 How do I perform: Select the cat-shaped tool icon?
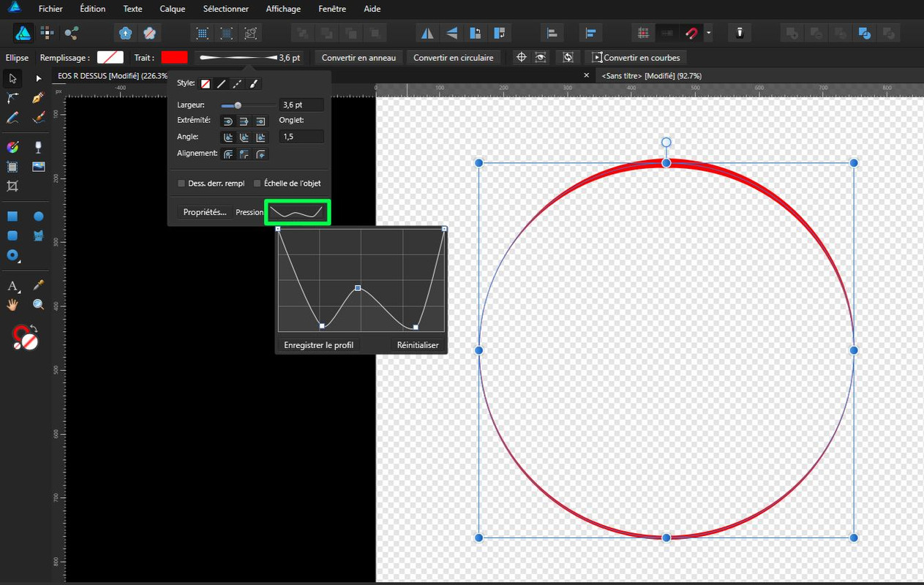(x=38, y=236)
